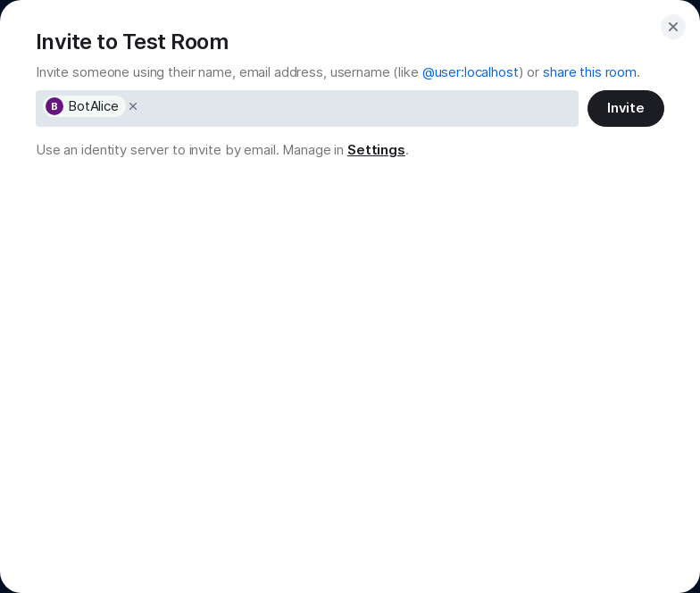Close the invite dialog with the X icon
This screenshot has width=700, height=593.
pyautogui.click(x=673, y=27)
